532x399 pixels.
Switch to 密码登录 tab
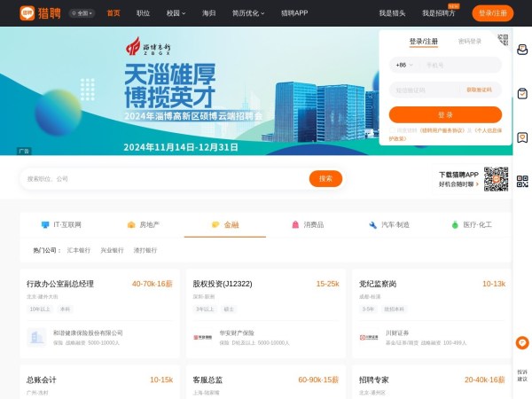pyautogui.click(x=470, y=41)
